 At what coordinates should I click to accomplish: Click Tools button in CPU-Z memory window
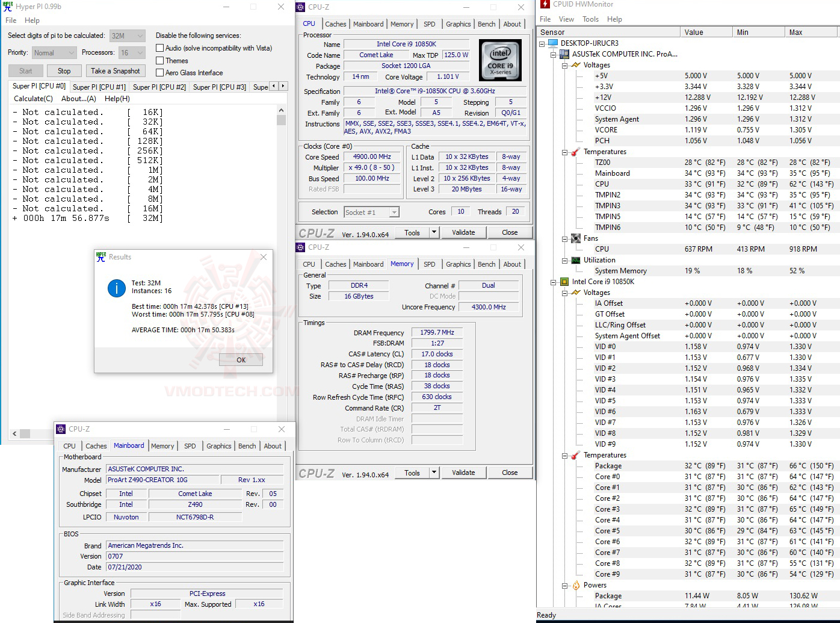pos(412,473)
